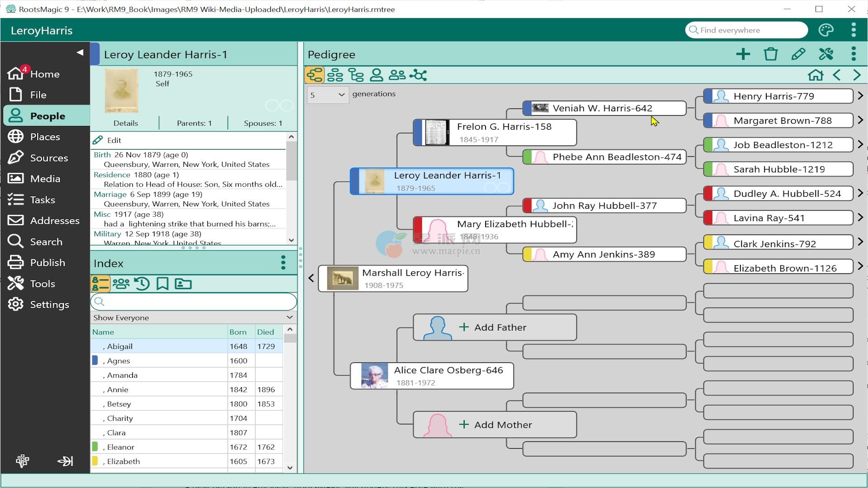Toggle the Groups view in Index panel
This screenshot has width=868, height=488.
pyautogui.click(x=121, y=284)
